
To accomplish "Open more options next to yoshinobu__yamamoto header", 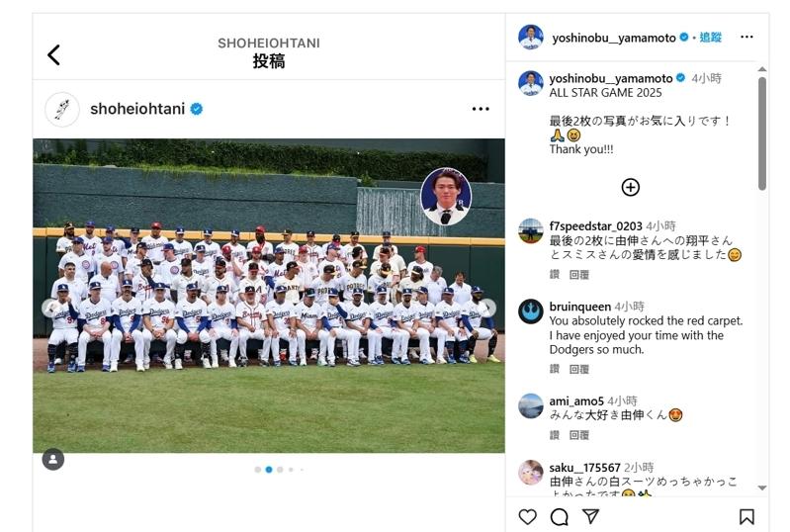I will tap(746, 37).
